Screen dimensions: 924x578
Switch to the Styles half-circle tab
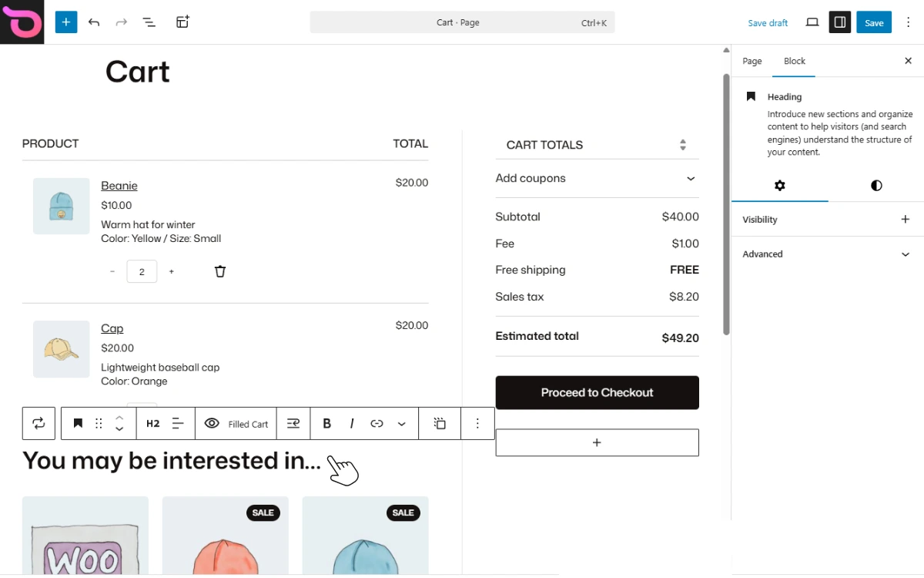[876, 186]
